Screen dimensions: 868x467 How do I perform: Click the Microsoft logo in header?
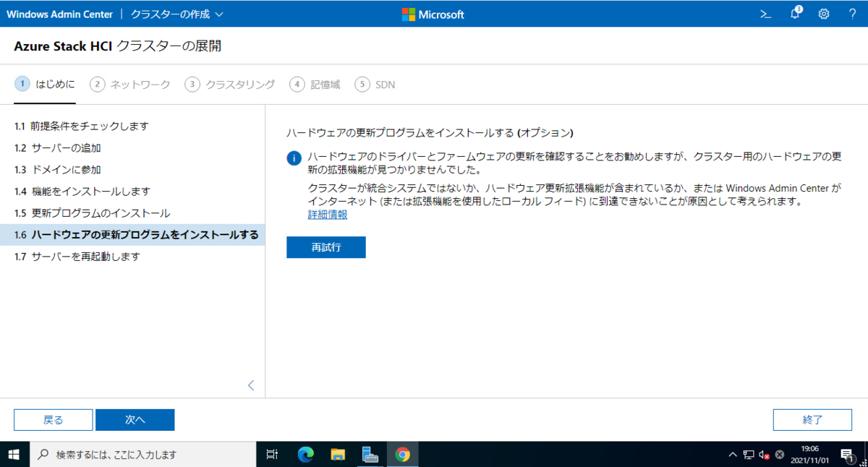coord(433,14)
